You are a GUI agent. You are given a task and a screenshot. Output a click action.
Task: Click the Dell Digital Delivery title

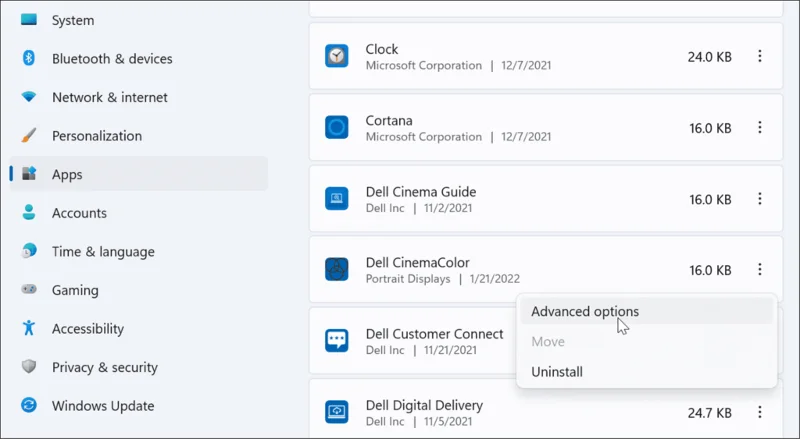point(424,405)
